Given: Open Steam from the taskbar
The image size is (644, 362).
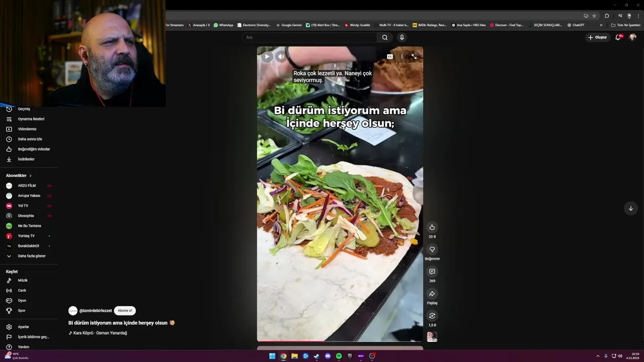Looking at the screenshot, I should tap(316, 356).
